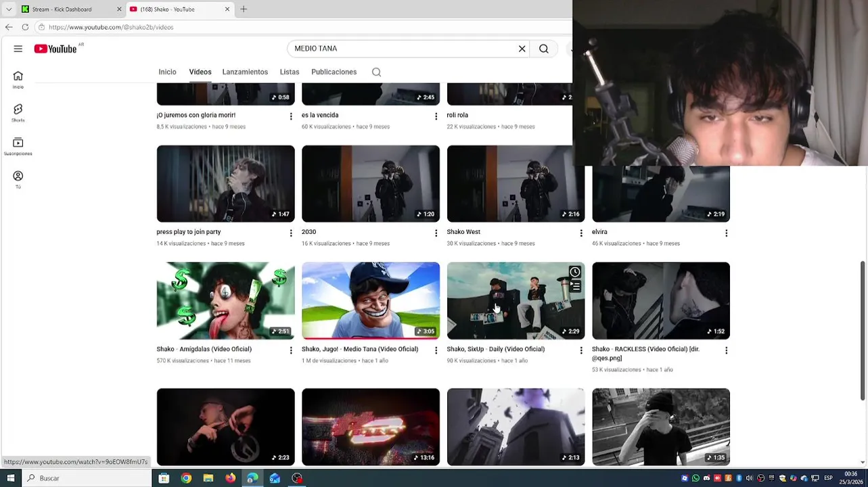Open title Shako - RACKLESS (Video Oficial)
The height and width of the screenshot is (487, 868).
click(645, 353)
